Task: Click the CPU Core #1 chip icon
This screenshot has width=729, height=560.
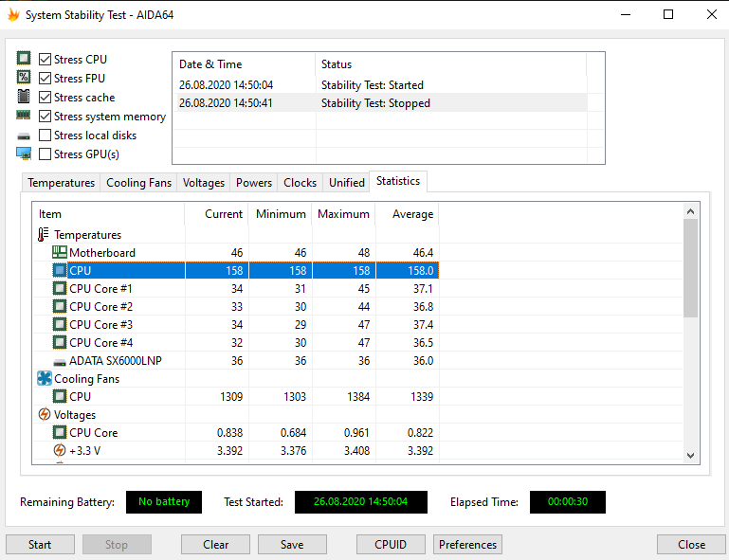Action: coord(60,289)
